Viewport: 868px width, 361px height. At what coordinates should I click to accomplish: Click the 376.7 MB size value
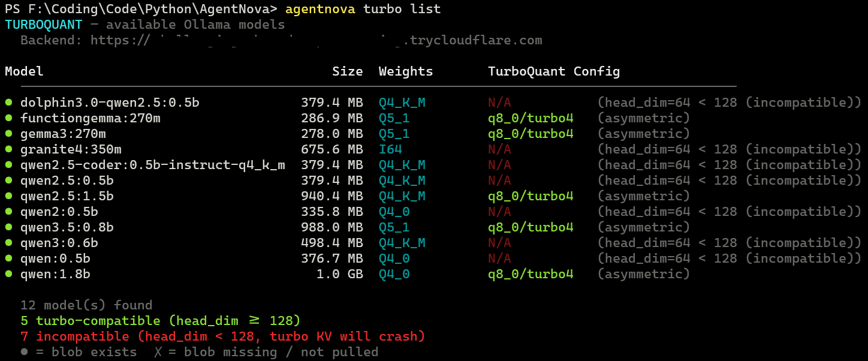click(332, 258)
